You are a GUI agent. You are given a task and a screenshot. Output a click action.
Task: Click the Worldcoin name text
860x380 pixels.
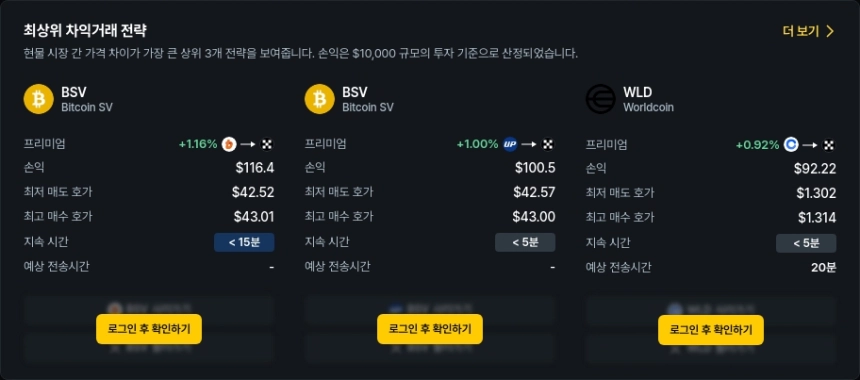tap(648, 107)
